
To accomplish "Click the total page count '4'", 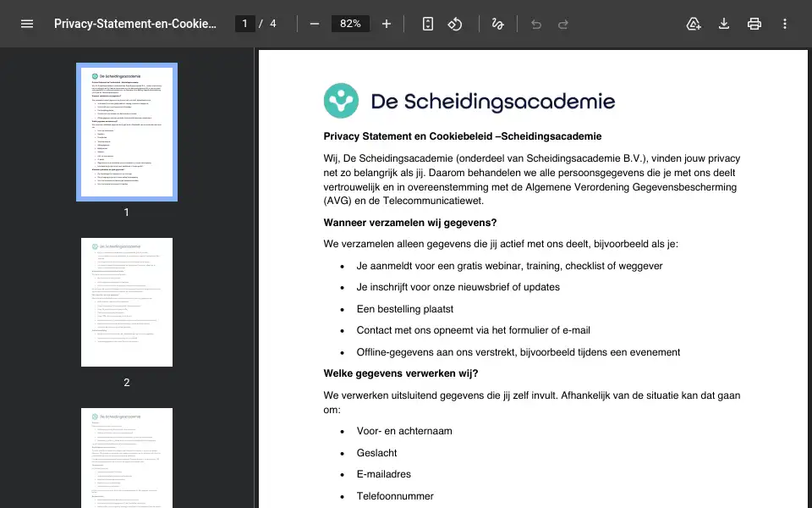I will click(x=273, y=24).
